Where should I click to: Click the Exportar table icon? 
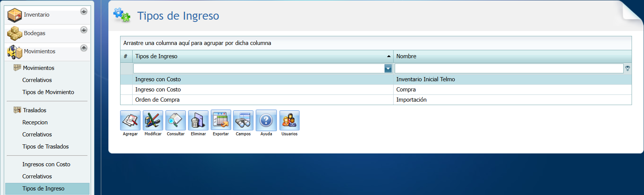pos(221,121)
